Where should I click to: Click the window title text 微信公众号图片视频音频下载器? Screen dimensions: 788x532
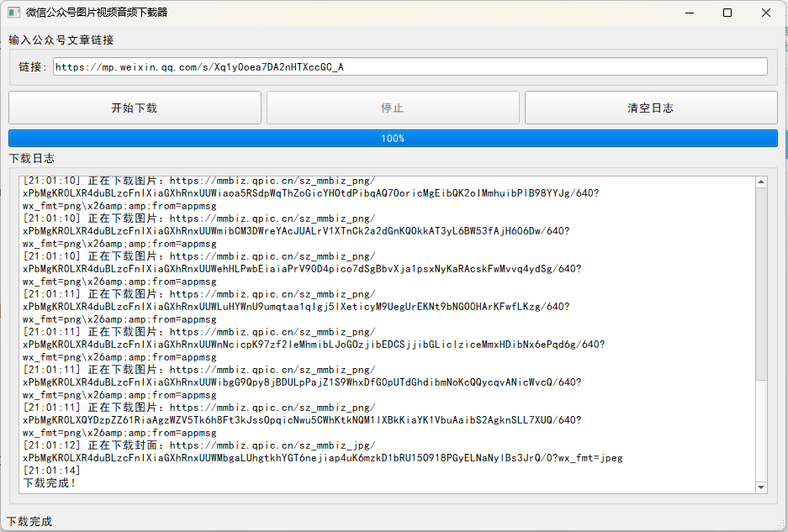click(97, 13)
